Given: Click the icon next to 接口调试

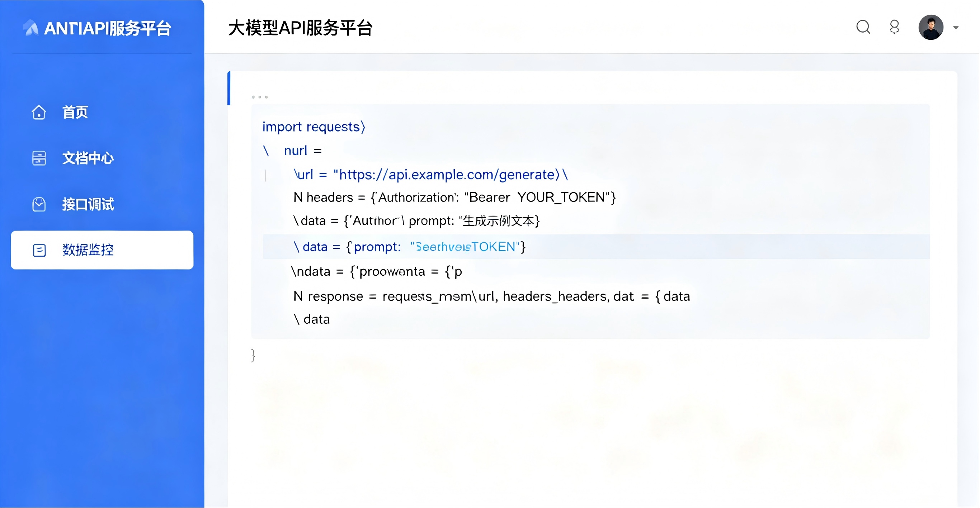Looking at the screenshot, I should tap(39, 205).
